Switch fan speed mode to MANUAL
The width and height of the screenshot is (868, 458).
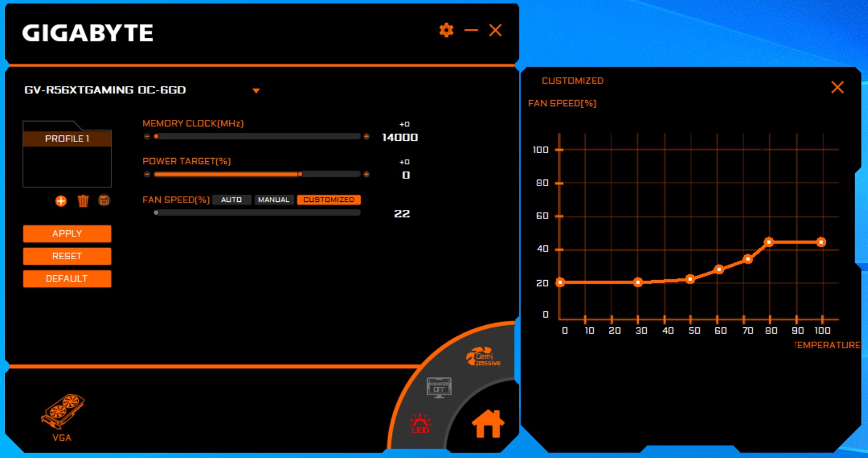click(x=274, y=200)
